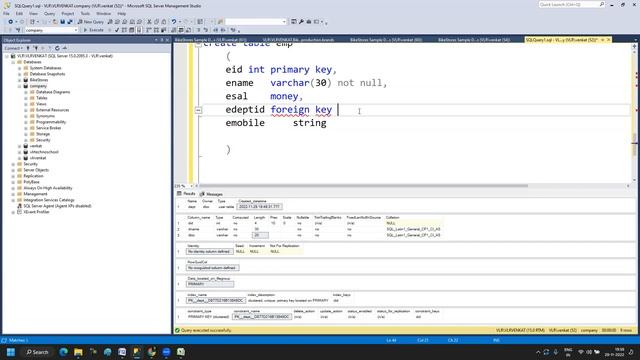The height and width of the screenshot is (360, 640).
Task: Expand the Programmability node
Action: (x=26, y=122)
